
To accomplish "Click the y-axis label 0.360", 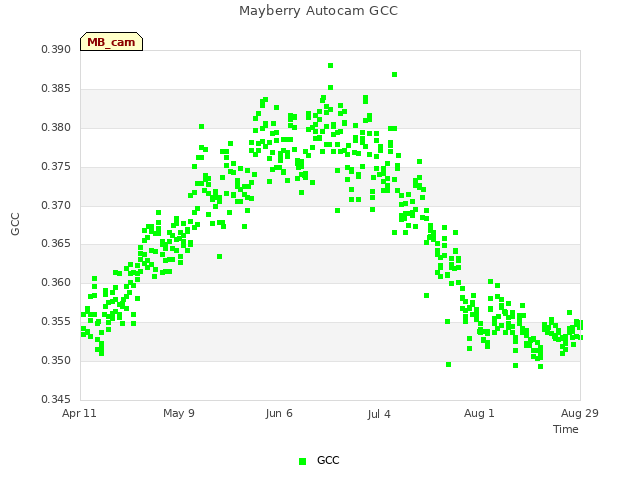I will tap(56, 282).
